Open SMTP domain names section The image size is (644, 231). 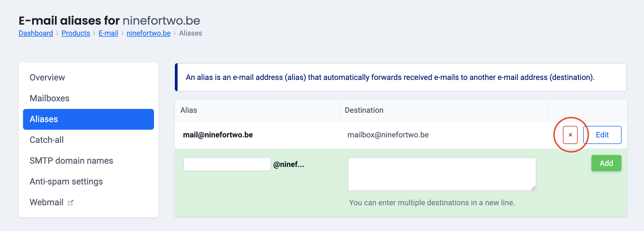(x=71, y=161)
